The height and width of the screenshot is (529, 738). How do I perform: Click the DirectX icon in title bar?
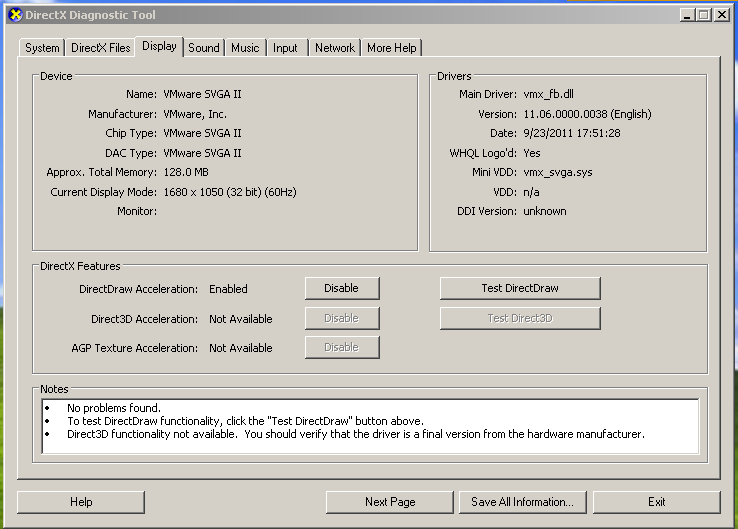click(x=16, y=15)
